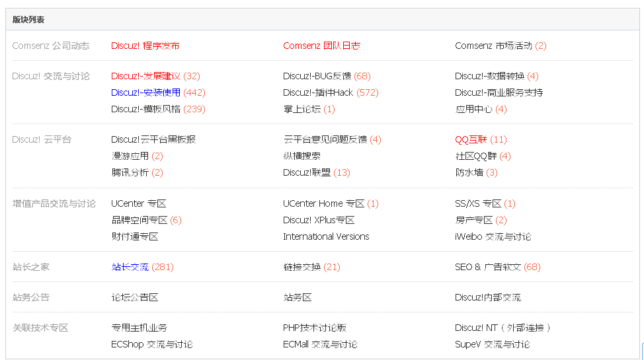Open SupeV 交流与讨论 forum

493,344
